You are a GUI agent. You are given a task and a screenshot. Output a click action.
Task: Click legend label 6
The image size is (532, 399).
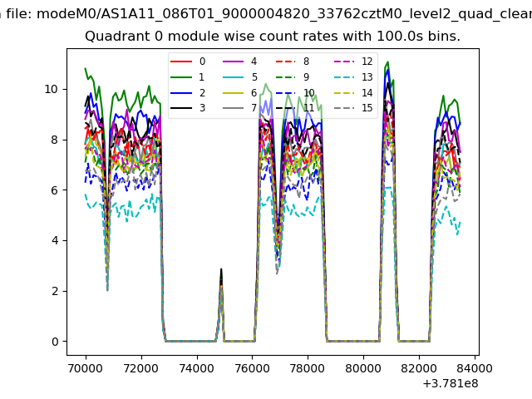pos(254,92)
